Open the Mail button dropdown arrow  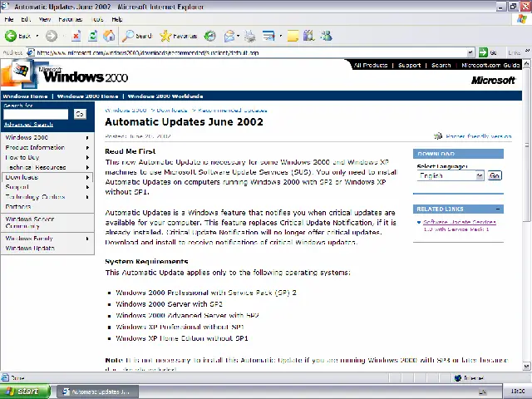tap(239, 36)
